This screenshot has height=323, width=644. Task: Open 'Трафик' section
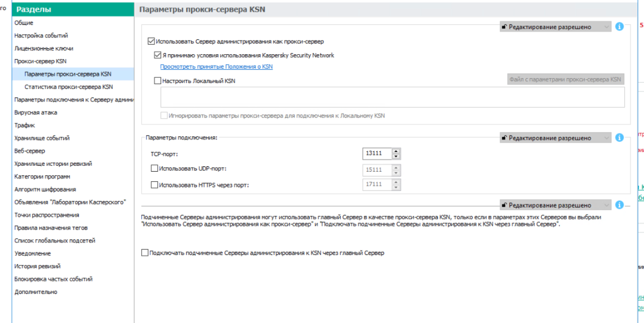coord(25,126)
